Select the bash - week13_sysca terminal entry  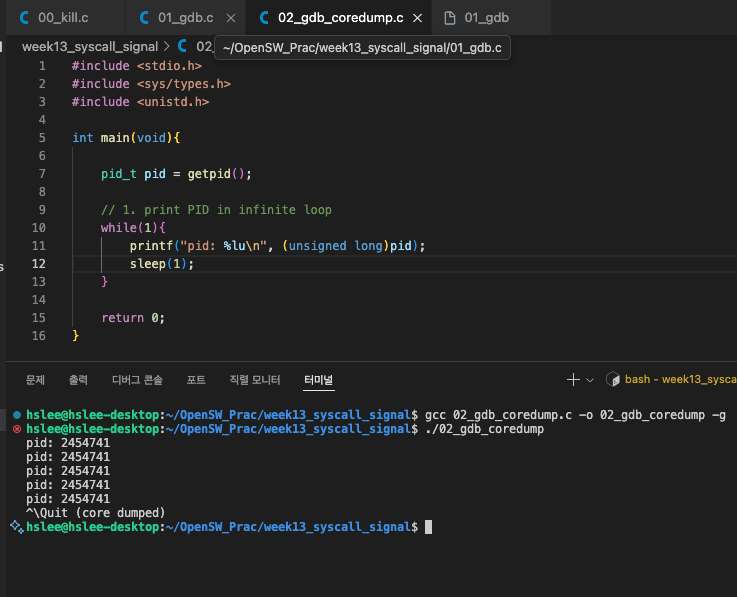pos(681,379)
